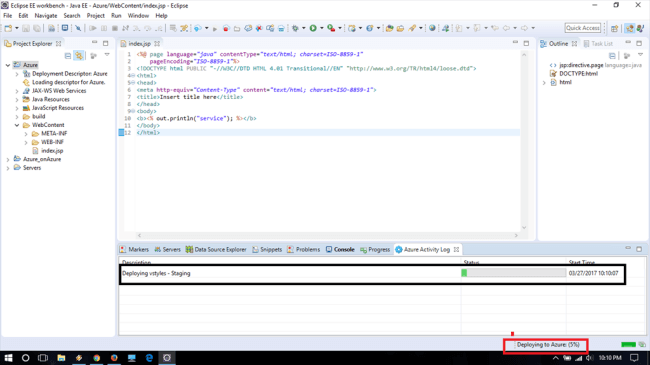The width and height of the screenshot is (650, 365).
Task: Collapse All in Project Explorer
Action: (x=68, y=56)
